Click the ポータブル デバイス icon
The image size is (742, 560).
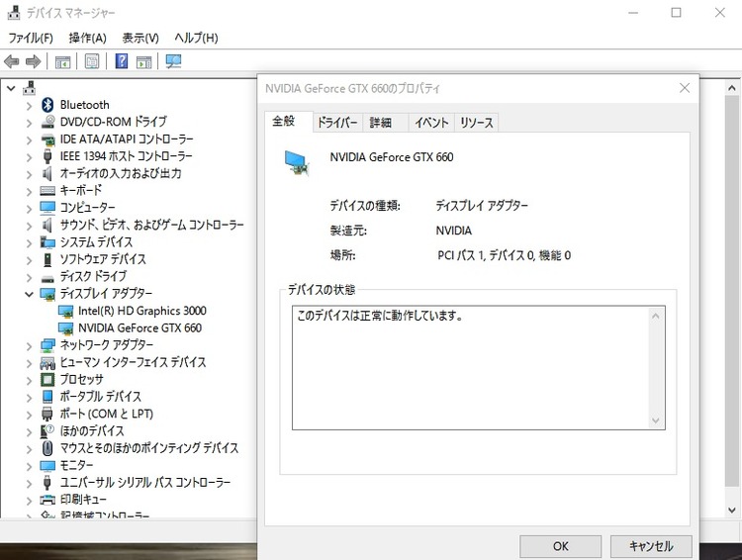pyautogui.click(x=47, y=397)
